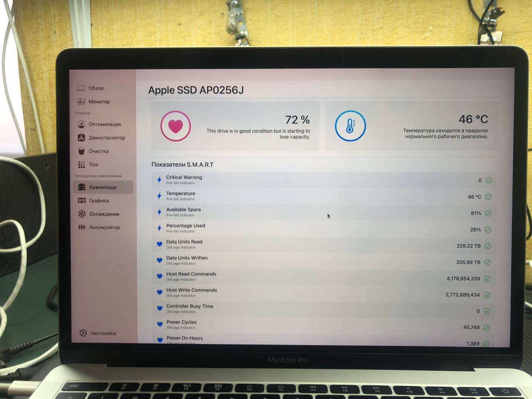Click the 1,389 hours value
The image size is (532, 399).
tap(473, 343)
